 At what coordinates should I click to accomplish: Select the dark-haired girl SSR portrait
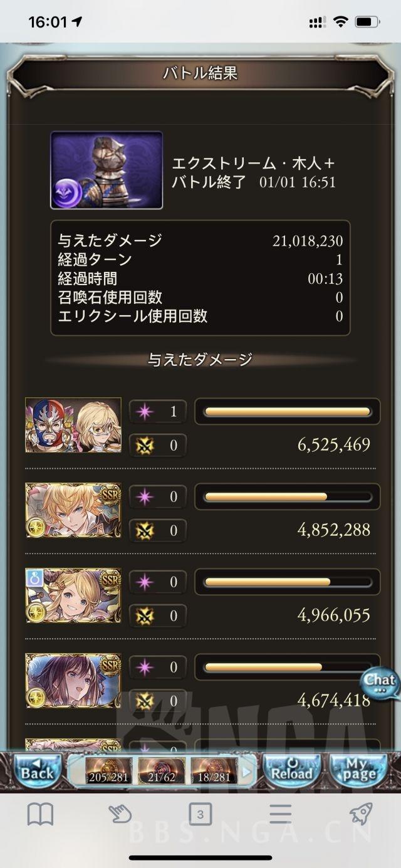click(73, 681)
